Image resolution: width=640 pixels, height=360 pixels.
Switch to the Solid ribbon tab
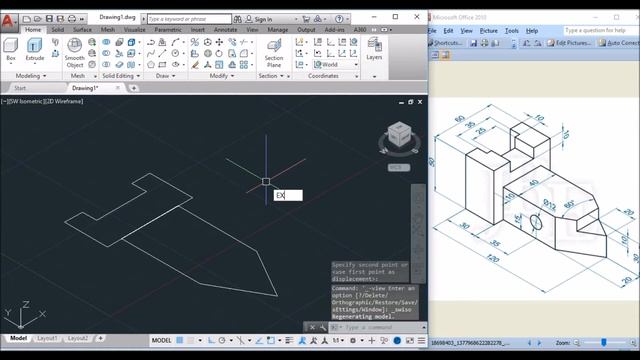[x=58, y=30]
